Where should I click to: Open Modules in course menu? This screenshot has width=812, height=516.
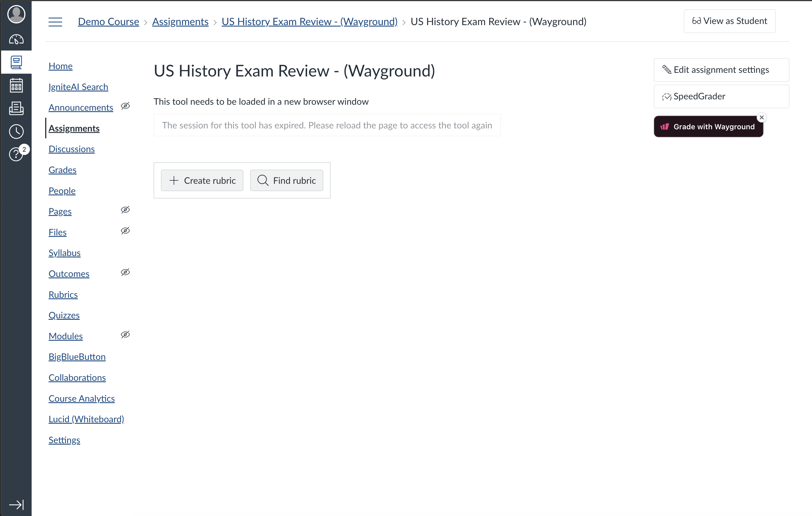(x=66, y=336)
